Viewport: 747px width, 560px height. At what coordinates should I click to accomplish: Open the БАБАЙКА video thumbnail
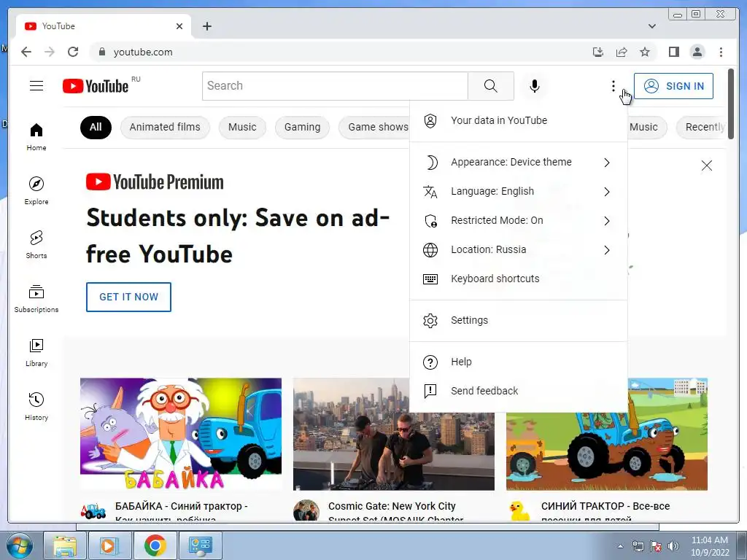coord(181,434)
